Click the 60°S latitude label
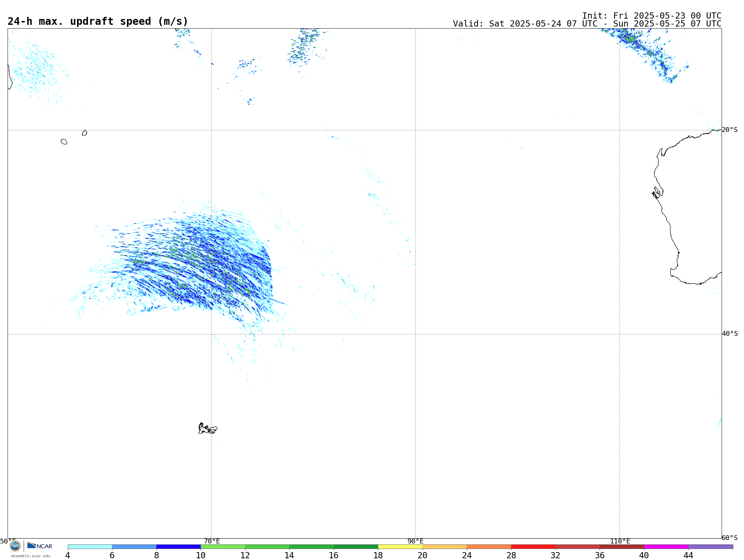Image resolution: width=744 pixels, height=560 pixels. click(x=730, y=538)
